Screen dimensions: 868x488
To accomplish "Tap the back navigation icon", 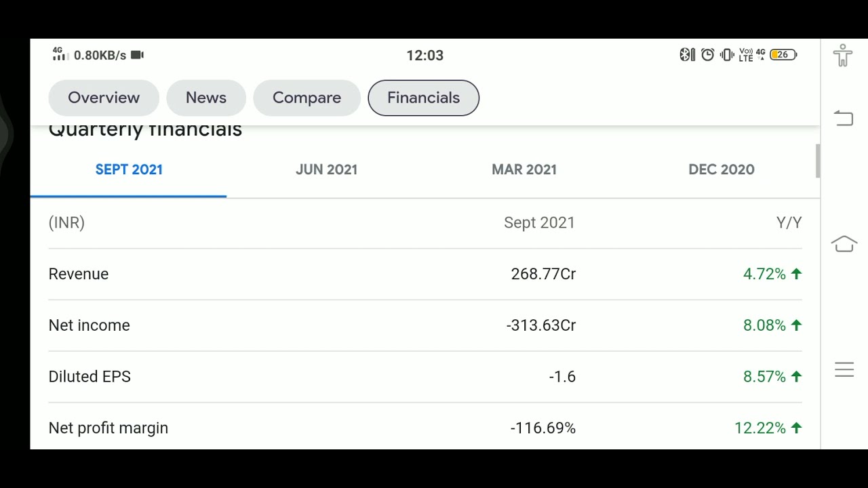I will tap(843, 118).
